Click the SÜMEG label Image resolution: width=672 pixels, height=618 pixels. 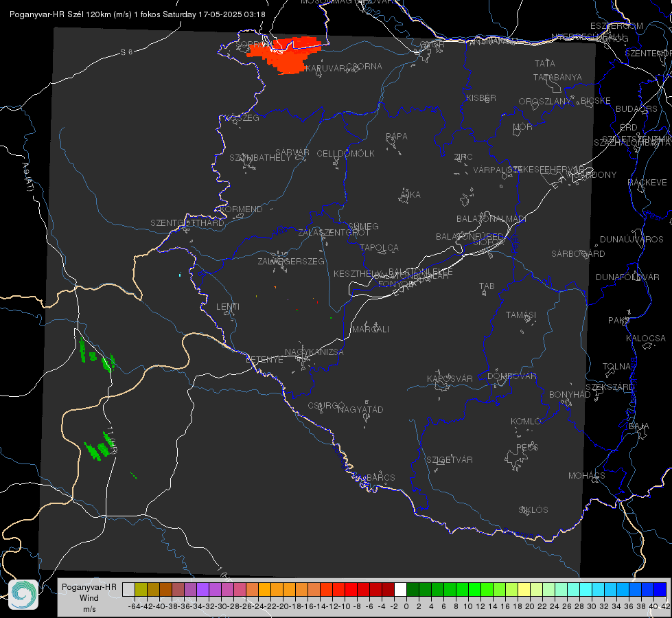point(363,226)
